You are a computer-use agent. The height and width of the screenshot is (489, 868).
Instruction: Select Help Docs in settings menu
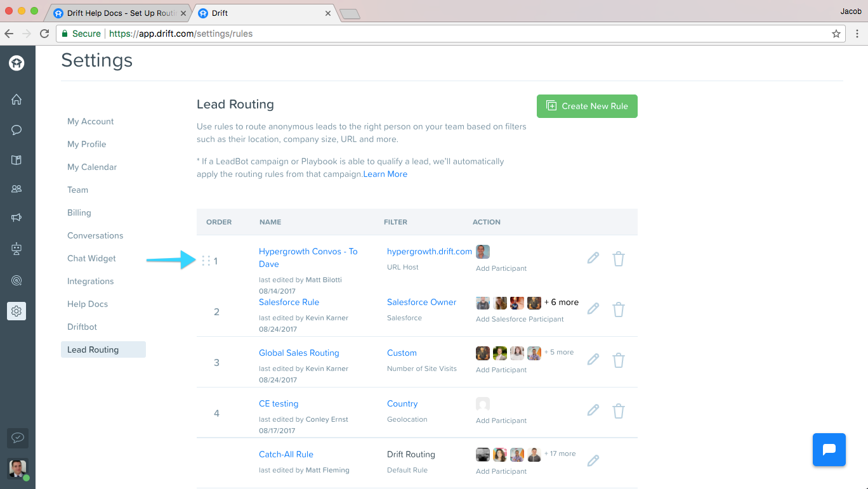[x=88, y=304]
